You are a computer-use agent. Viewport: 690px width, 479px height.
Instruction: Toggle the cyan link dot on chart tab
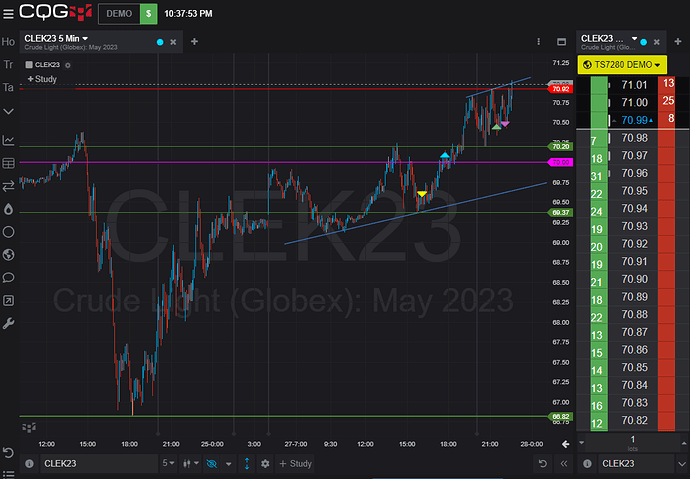[x=161, y=42]
